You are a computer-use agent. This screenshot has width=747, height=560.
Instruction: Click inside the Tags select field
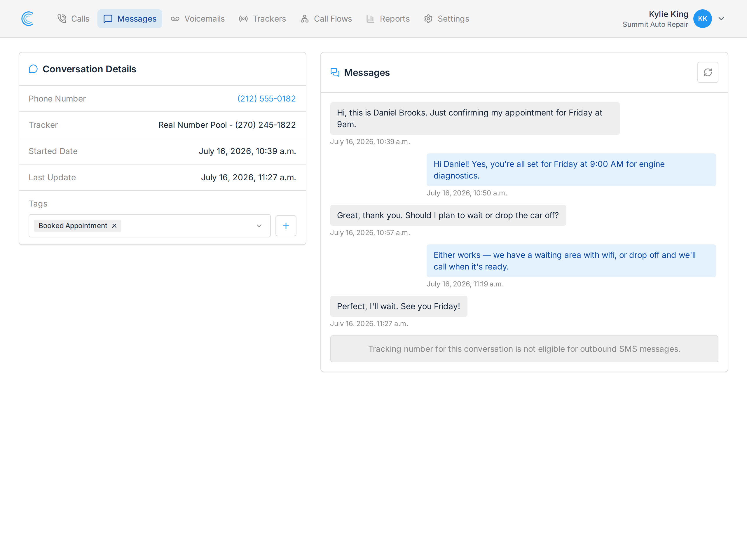point(150,225)
